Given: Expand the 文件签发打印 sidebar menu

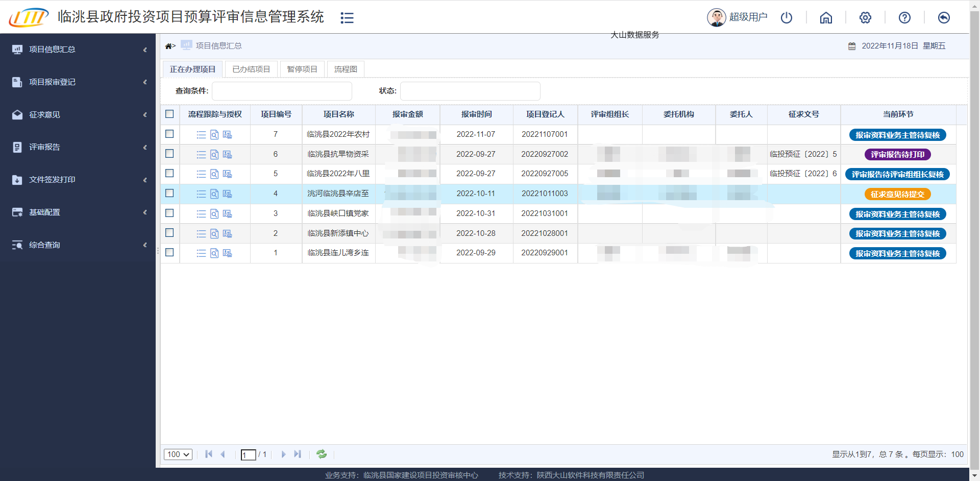Looking at the screenshot, I should pyautogui.click(x=78, y=180).
